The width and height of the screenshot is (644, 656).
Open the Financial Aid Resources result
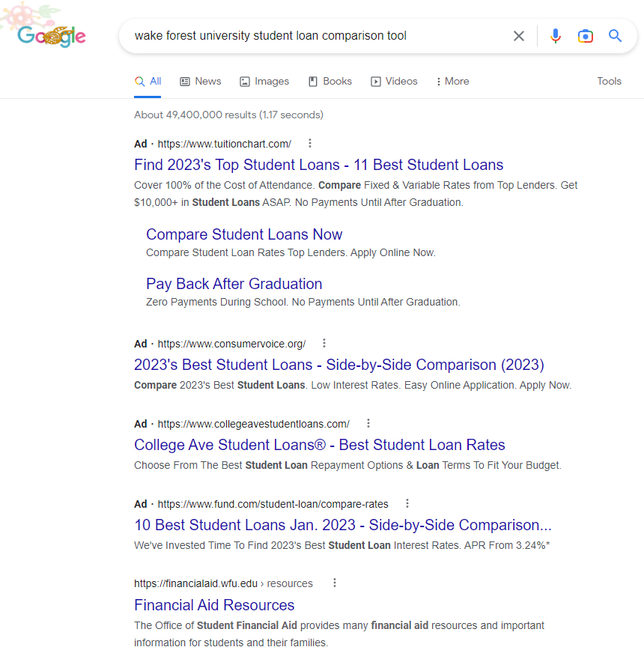[214, 605]
